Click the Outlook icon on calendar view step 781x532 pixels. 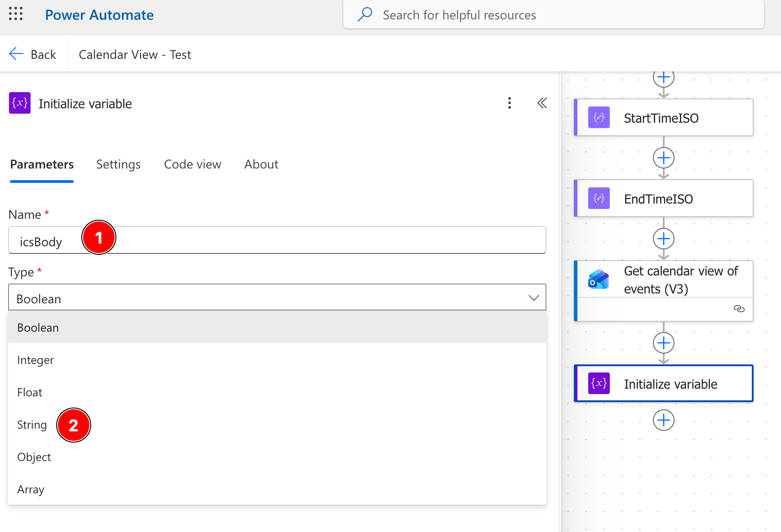599,279
